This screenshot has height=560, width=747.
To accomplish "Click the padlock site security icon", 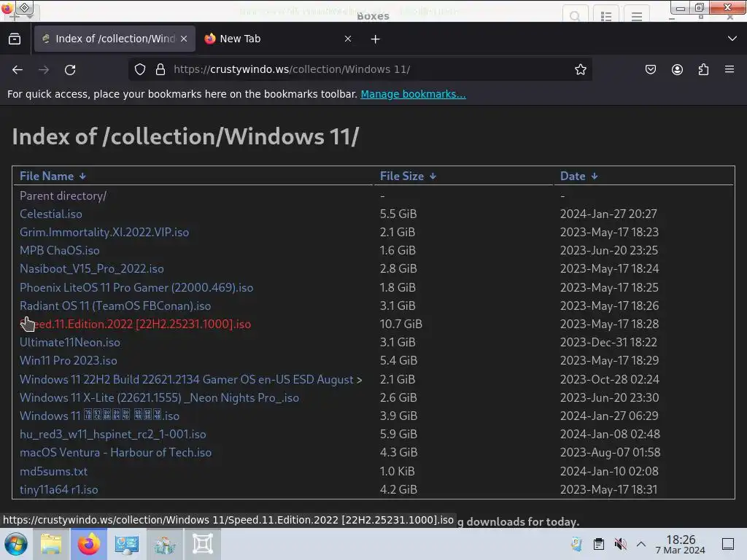I will pos(160,69).
